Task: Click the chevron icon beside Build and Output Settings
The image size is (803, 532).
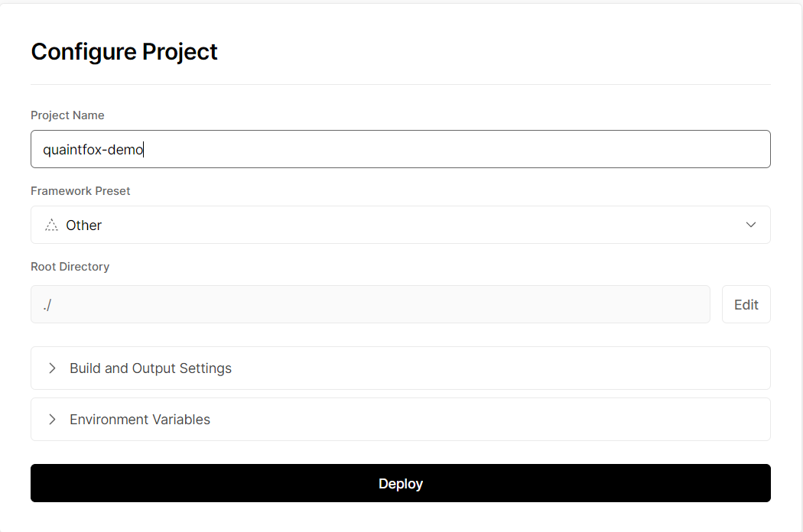Action: [52, 368]
